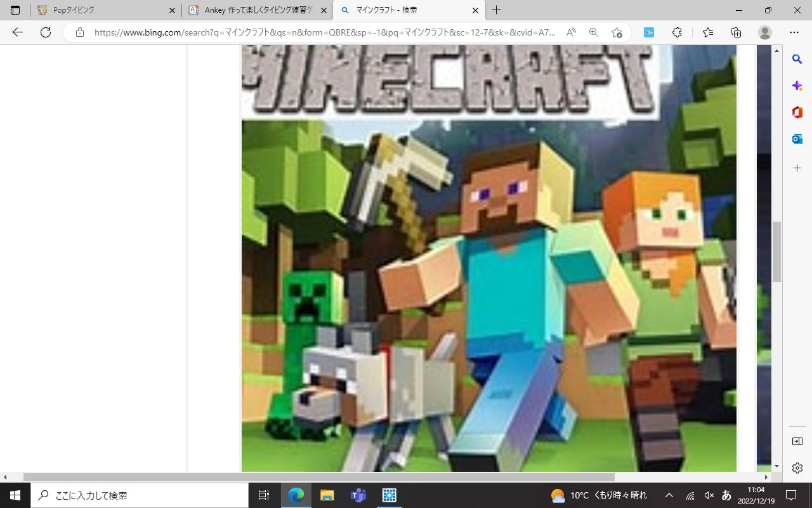Image resolution: width=812 pixels, height=508 pixels.
Task: Open the Settings and more ellipsis menu
Action: coord(794,32)
